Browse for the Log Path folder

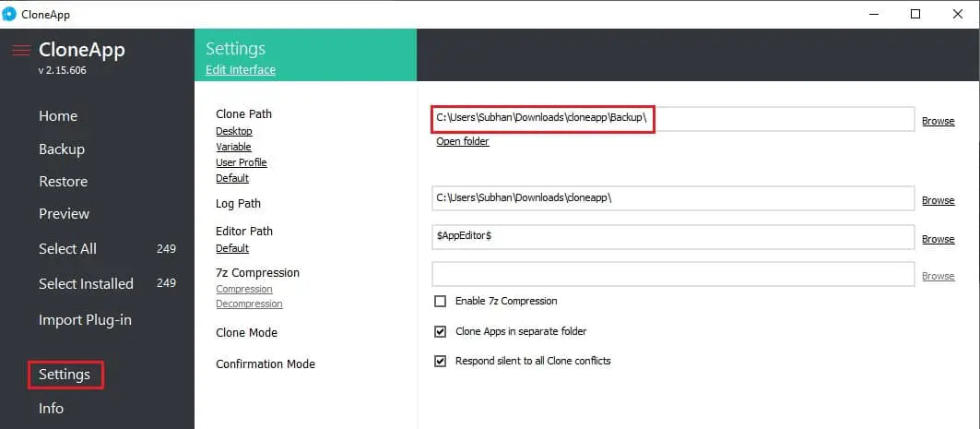939,200
